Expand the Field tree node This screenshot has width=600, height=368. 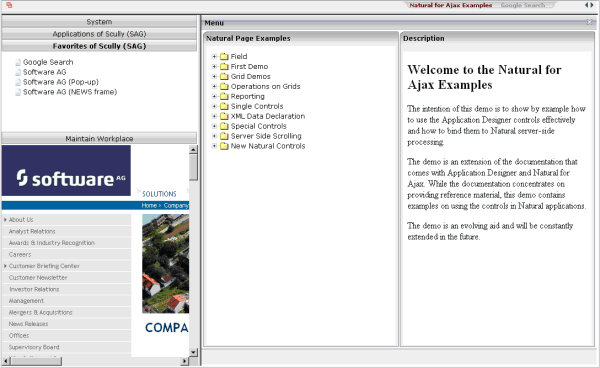point(214,57)
